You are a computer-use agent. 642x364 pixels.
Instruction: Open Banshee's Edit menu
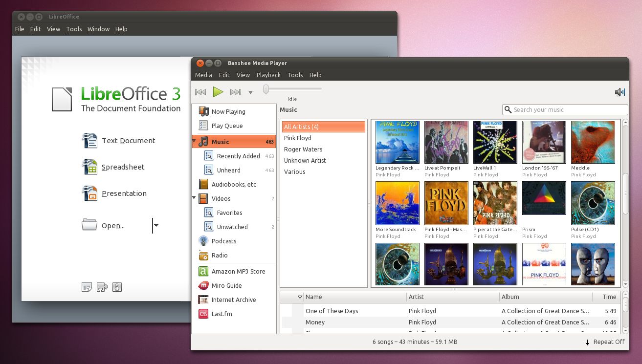[224, 75]
